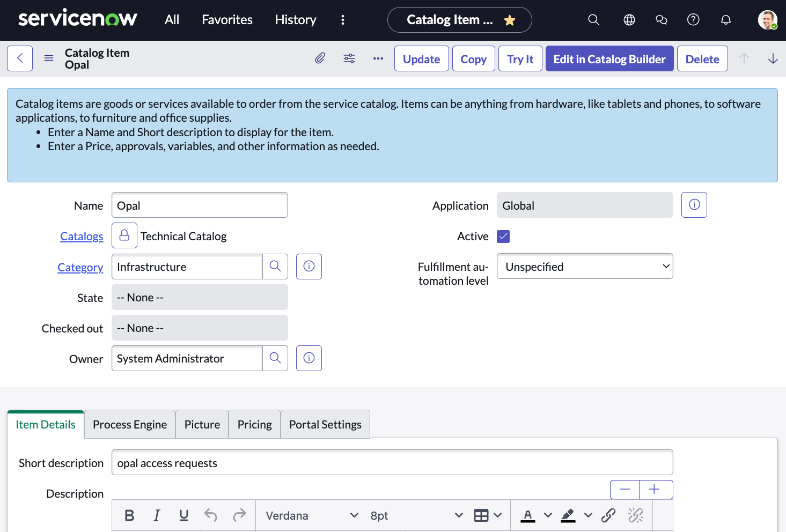This screenshot has height=532, width=786.
Task: Personalize form with the sliders icon
Action: [349, 58]
